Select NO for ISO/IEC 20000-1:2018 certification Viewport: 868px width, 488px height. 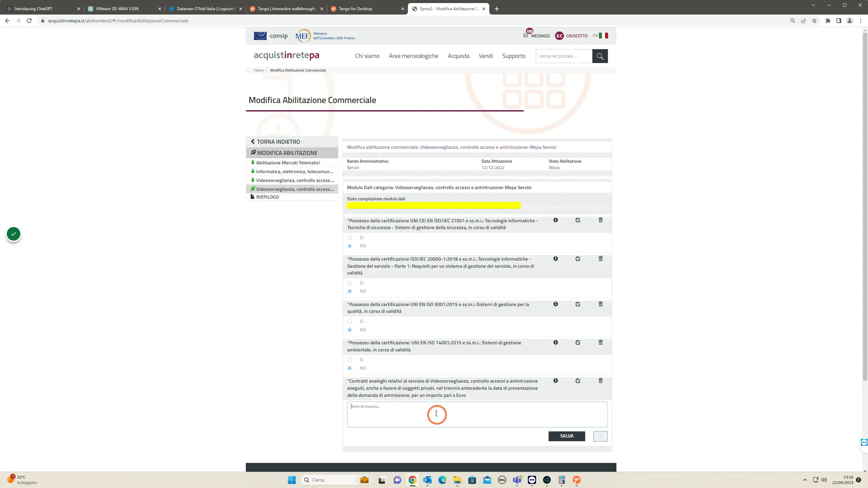[350, 291]
